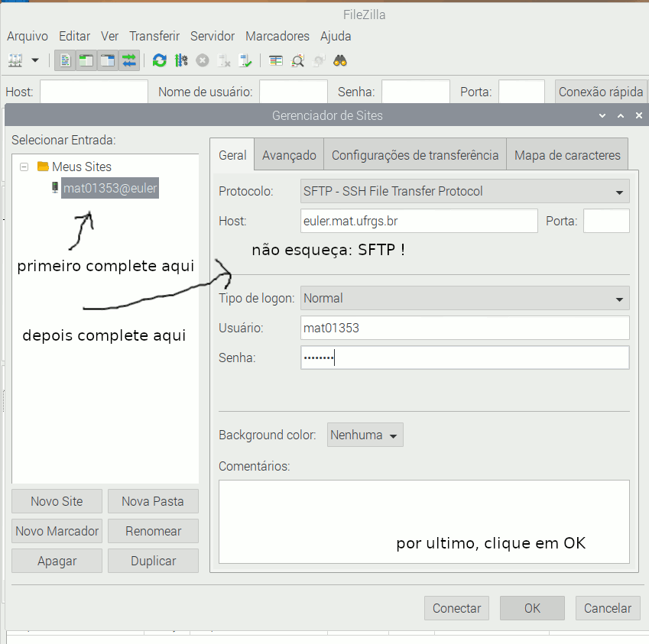
Task: Open the toggle directory comparison icon
Action: coord(297,60)
